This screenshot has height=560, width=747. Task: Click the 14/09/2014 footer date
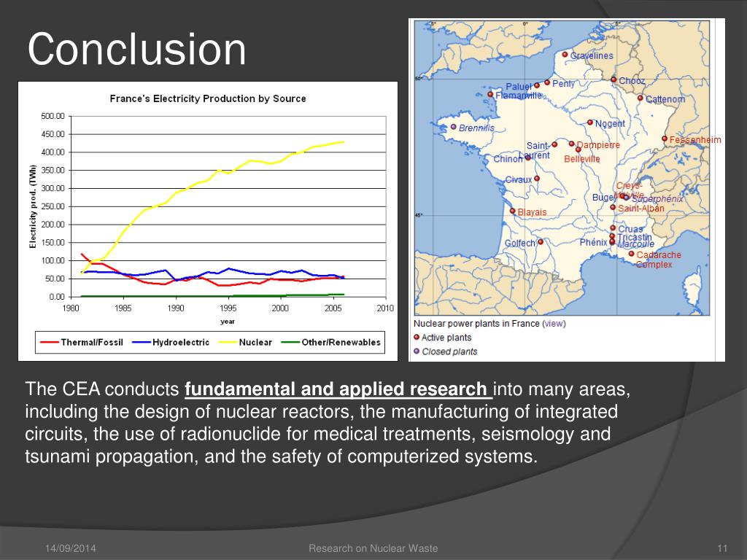pyautogui.click(x=71, y=548)
